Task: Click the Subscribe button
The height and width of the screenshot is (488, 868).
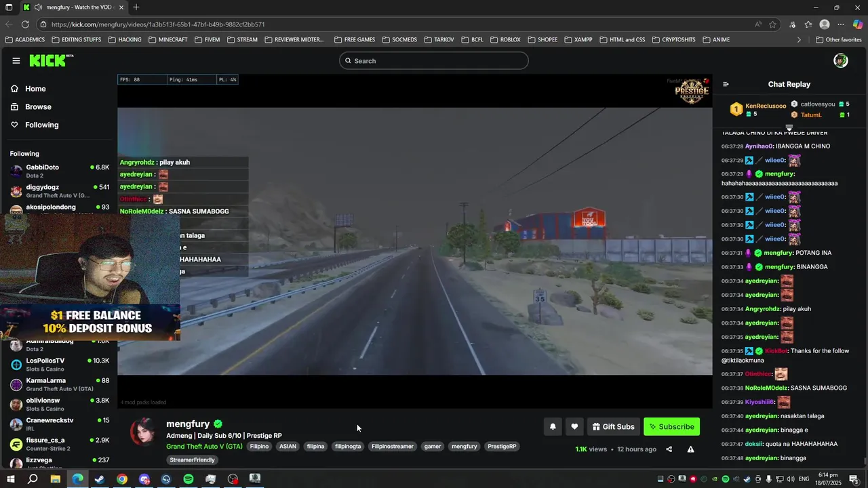Action: (x=671, y=426)
